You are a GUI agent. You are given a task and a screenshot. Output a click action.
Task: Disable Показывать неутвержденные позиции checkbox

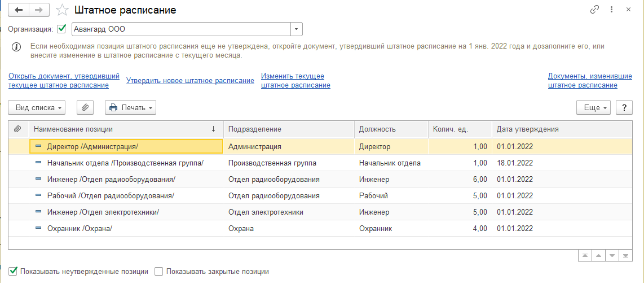[x=14, y=271]
